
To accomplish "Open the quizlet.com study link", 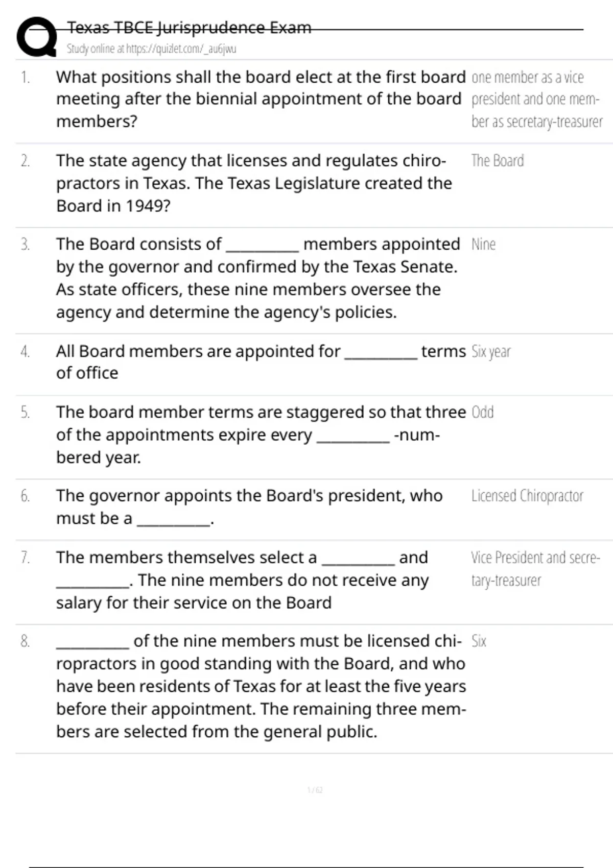I will tap(151, 49).
